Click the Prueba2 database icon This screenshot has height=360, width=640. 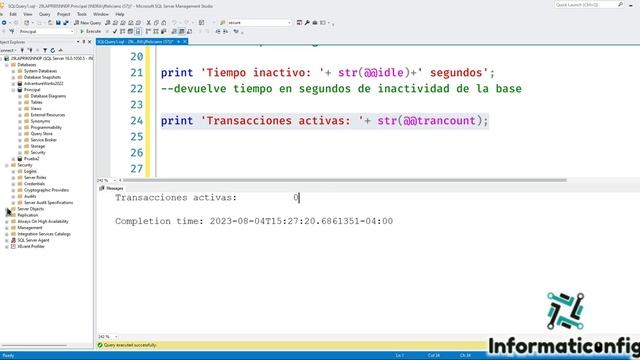(x=20, y=159)
